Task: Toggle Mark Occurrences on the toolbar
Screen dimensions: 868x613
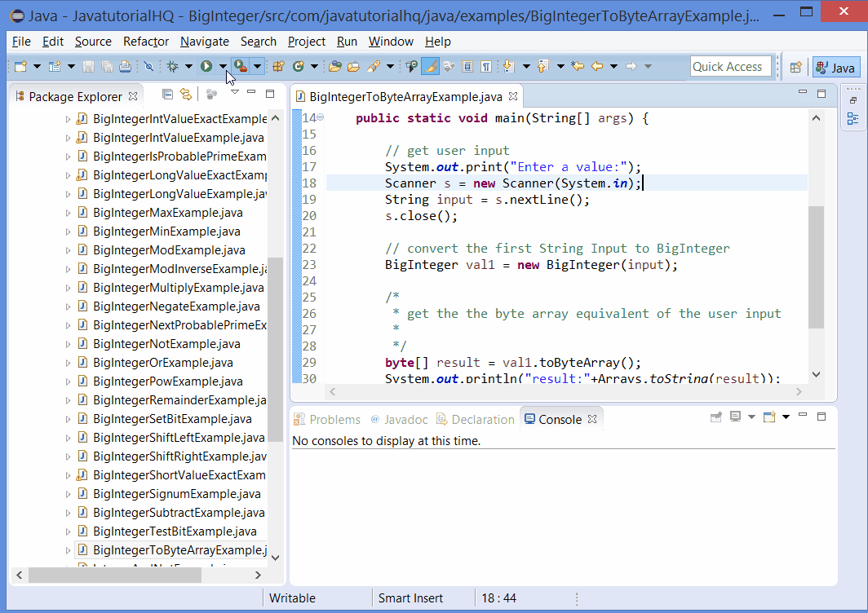Action: tap(431, 67)
